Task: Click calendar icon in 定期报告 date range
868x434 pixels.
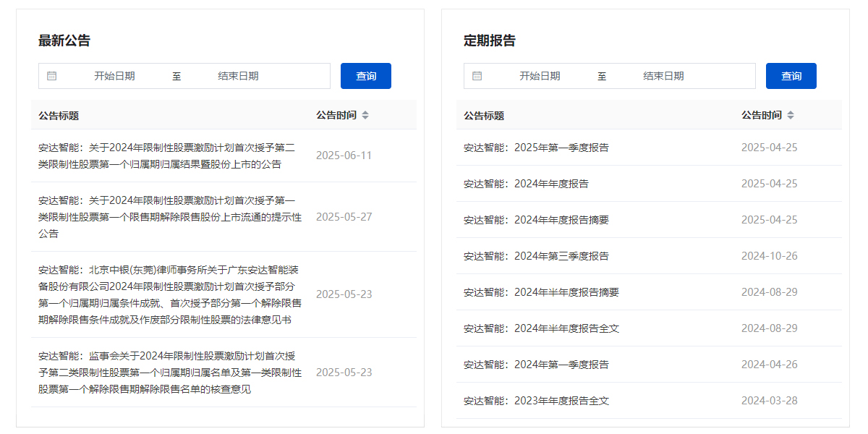Action: [477, 76]
